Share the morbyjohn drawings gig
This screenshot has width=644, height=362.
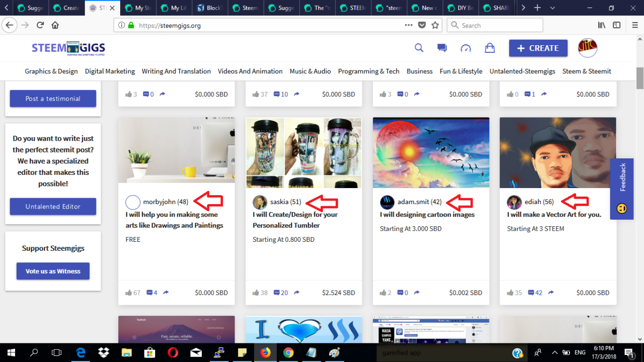[166, 293]
